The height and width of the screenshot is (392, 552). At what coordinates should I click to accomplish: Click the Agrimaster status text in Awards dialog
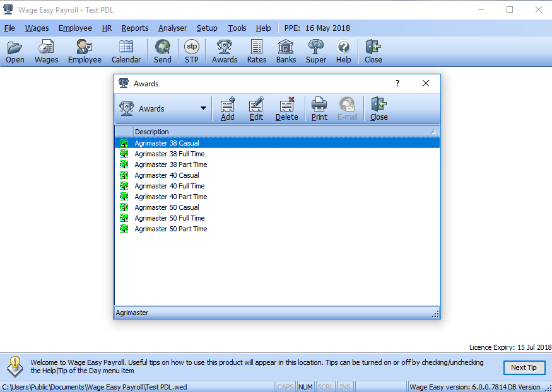132,313
